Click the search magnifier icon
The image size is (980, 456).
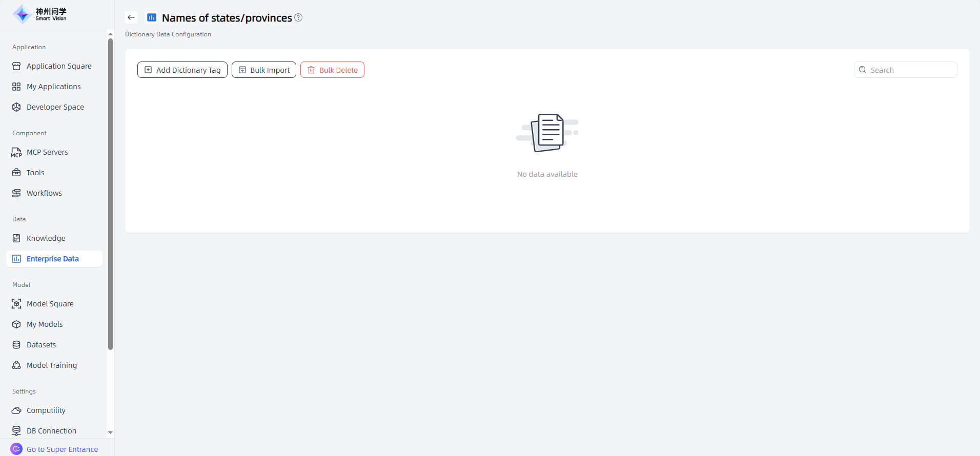[x=863, y=70]
